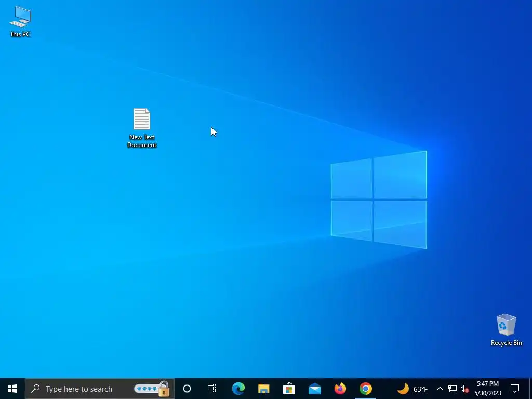Open the notification Action Center

(515, 389)
